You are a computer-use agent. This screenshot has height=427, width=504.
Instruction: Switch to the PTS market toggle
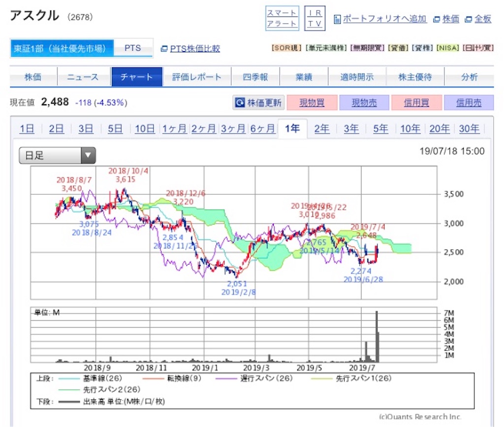133,48
